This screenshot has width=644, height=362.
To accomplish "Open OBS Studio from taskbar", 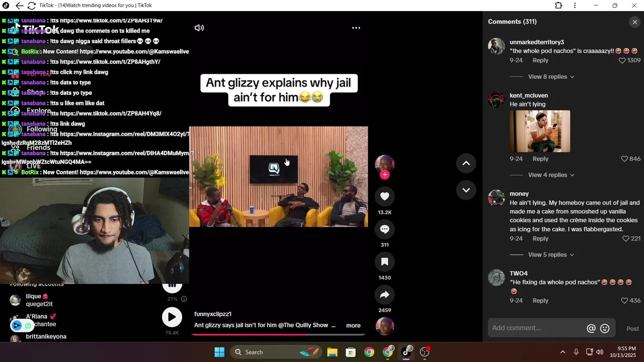I will (425, 352).
